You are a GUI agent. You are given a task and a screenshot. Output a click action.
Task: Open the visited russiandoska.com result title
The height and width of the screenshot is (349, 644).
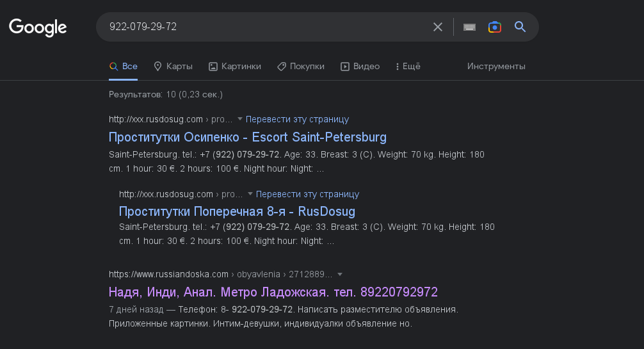(x=273, y=292)
